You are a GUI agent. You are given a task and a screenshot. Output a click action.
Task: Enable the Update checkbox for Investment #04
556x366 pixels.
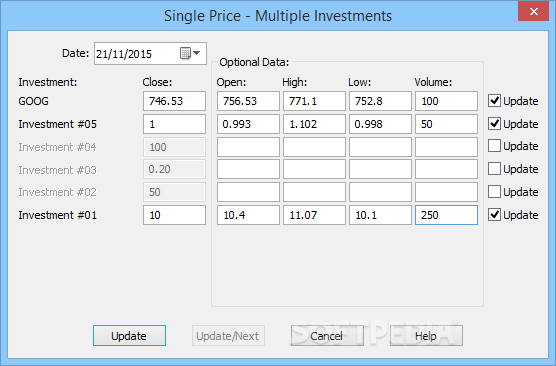494,146
